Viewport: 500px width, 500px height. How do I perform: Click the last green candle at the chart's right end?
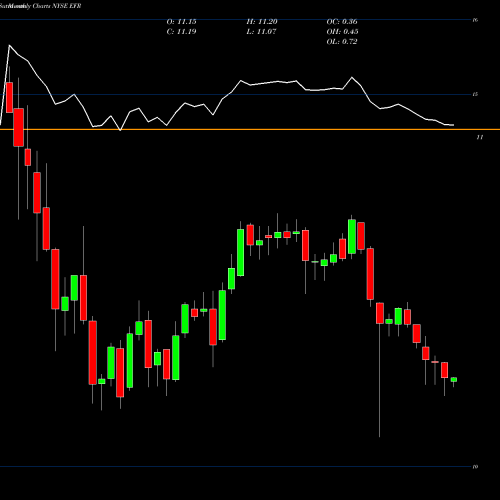click(454, 380)
